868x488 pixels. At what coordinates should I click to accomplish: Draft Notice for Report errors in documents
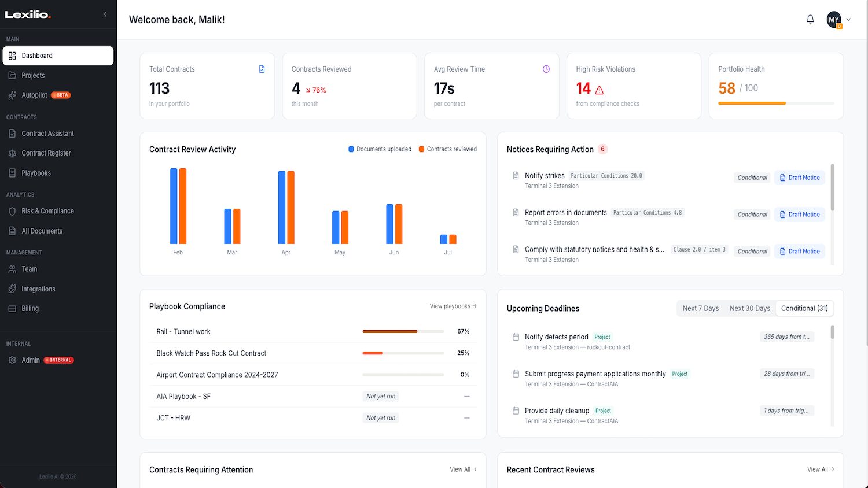click(x=800, y=215)
